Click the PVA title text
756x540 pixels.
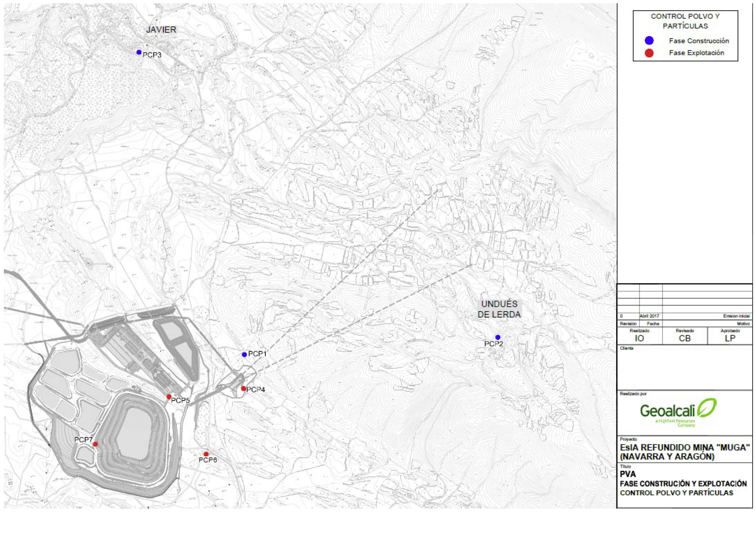pyautogui.click(x=628, y=474)
